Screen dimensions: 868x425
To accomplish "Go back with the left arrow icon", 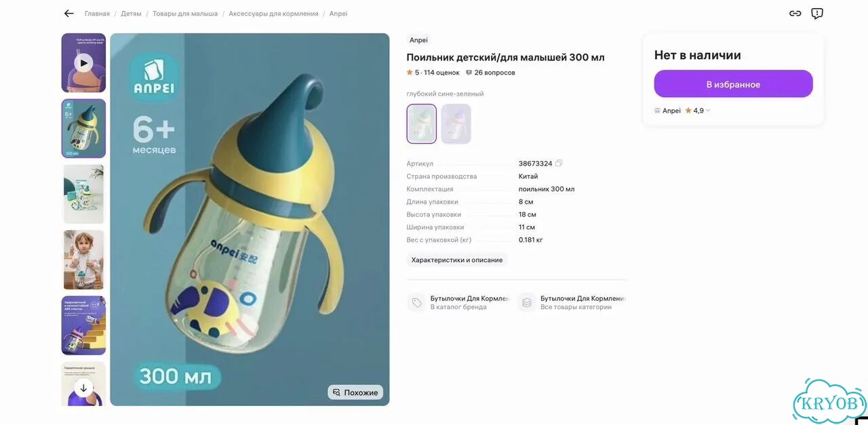I will pos(68,14).
